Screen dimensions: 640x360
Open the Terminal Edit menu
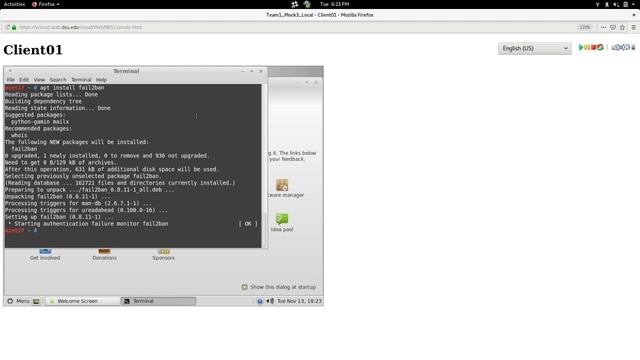[x=24, y=80]
